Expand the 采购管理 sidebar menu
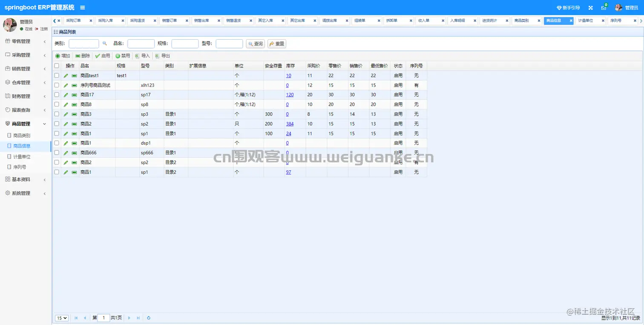644x325 pixels. [x=25, y=55]
